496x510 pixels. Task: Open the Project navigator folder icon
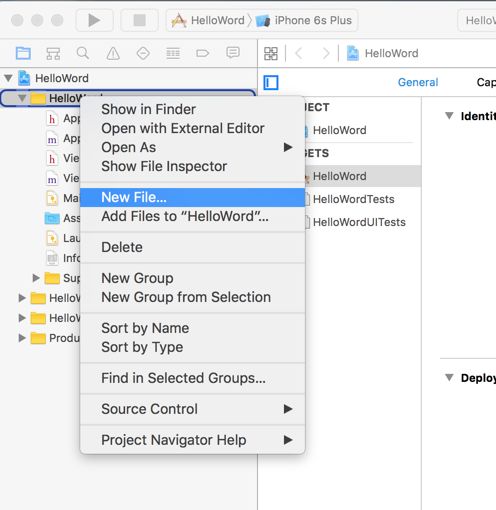tap(23, 53)
